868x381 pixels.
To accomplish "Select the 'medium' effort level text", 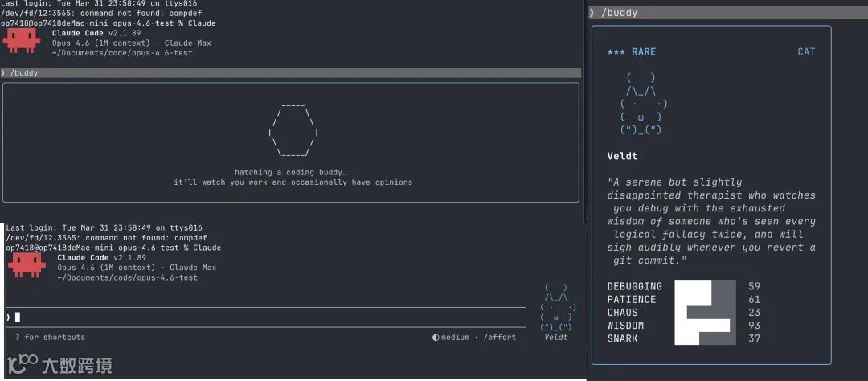I will click(x=456, y=338).
